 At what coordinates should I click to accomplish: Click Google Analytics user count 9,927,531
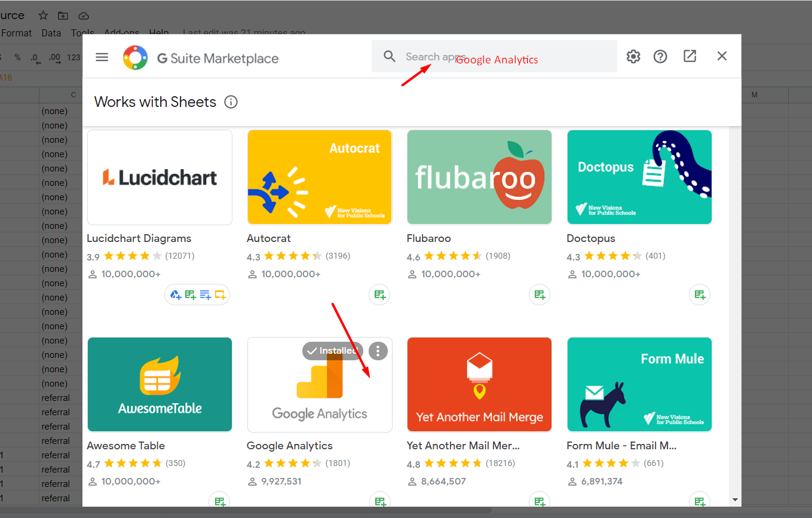coord(281,482)
